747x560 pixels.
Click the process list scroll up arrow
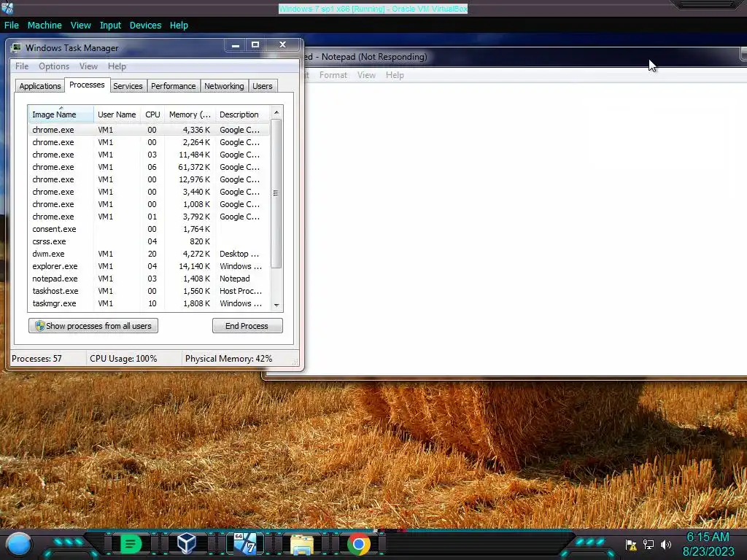(276, 112)
